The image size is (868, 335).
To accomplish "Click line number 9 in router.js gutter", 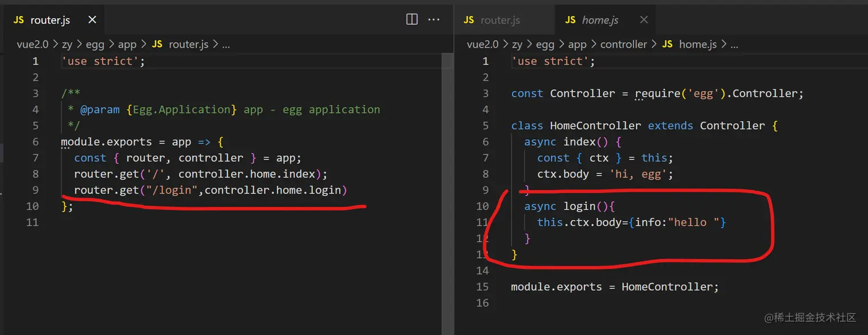I will (36, 190).
